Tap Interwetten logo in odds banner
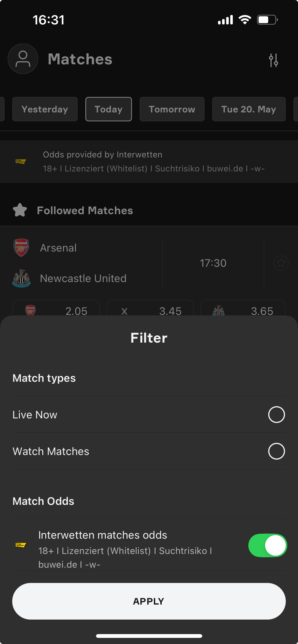The width and height of the screenshot is (298, 644). tap(21, 161)
